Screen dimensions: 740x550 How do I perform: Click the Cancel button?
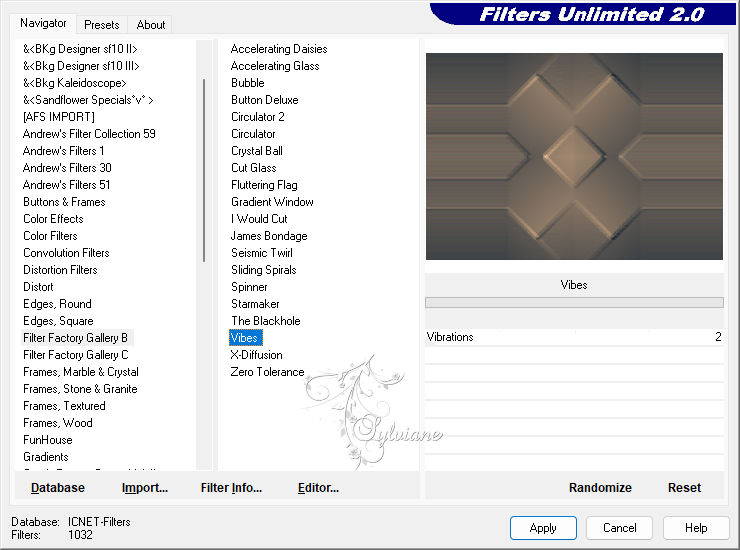[619, 527]
